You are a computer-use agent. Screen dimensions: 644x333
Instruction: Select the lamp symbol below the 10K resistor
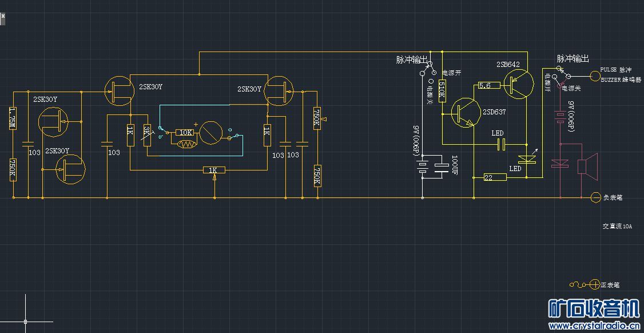point(186,144)
